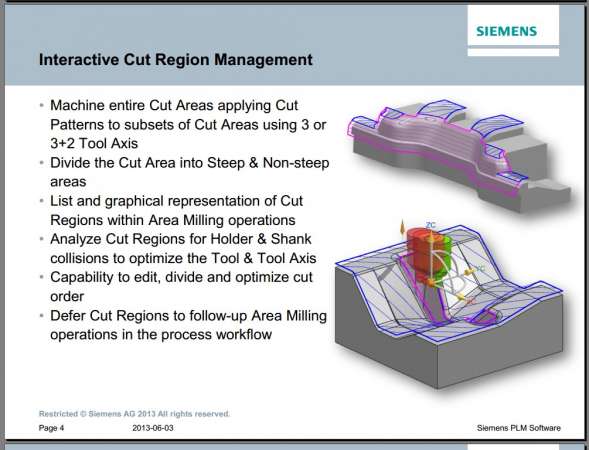Click the Page 4 footer label
The image size is (589, 450).
pyautogui.click(x=51, y=428)
